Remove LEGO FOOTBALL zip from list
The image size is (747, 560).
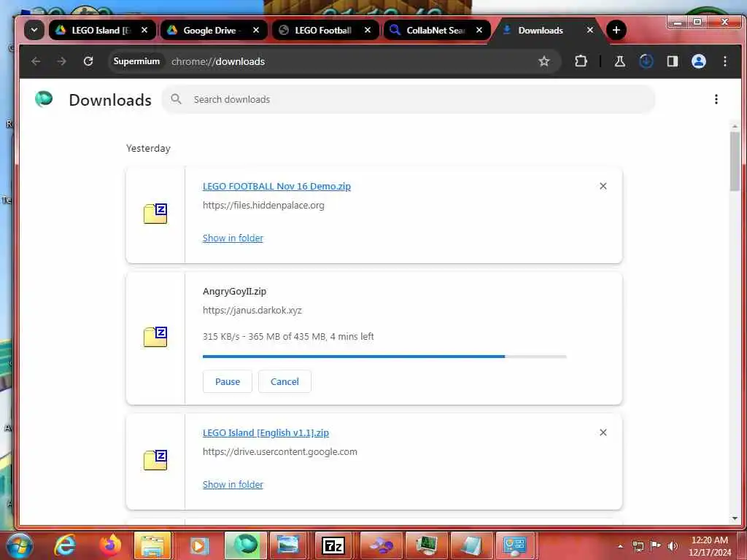tap(603, 186)
